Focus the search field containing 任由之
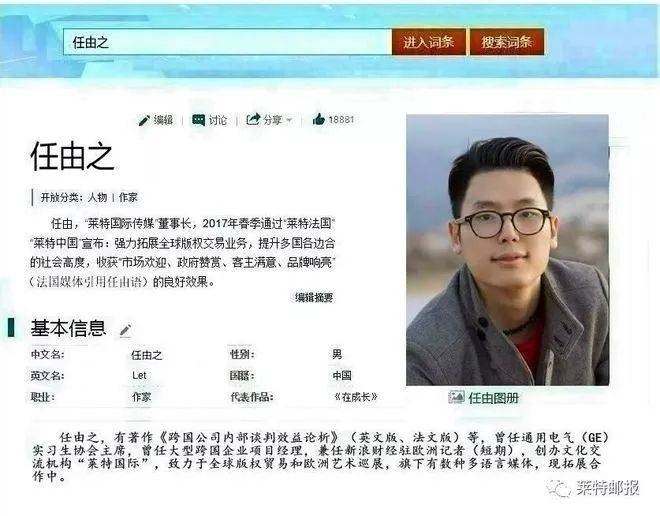Viewport: 660px width, 516px height. 227,42
